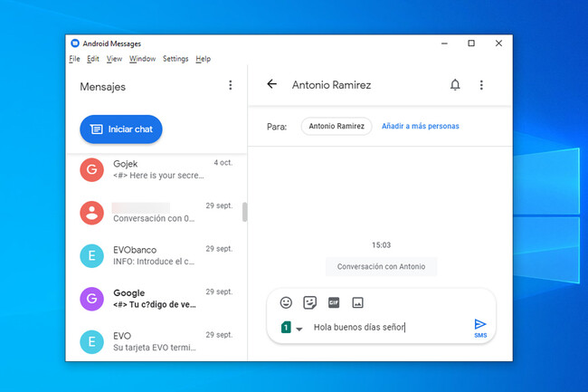
Task: Select Google purple avatar
Action: point(92,299)
